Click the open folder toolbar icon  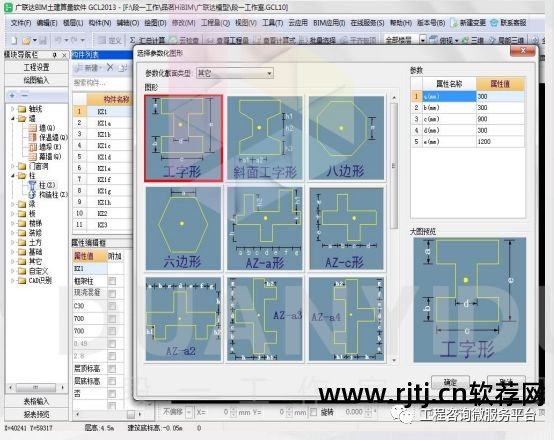[x=26, y=40]
